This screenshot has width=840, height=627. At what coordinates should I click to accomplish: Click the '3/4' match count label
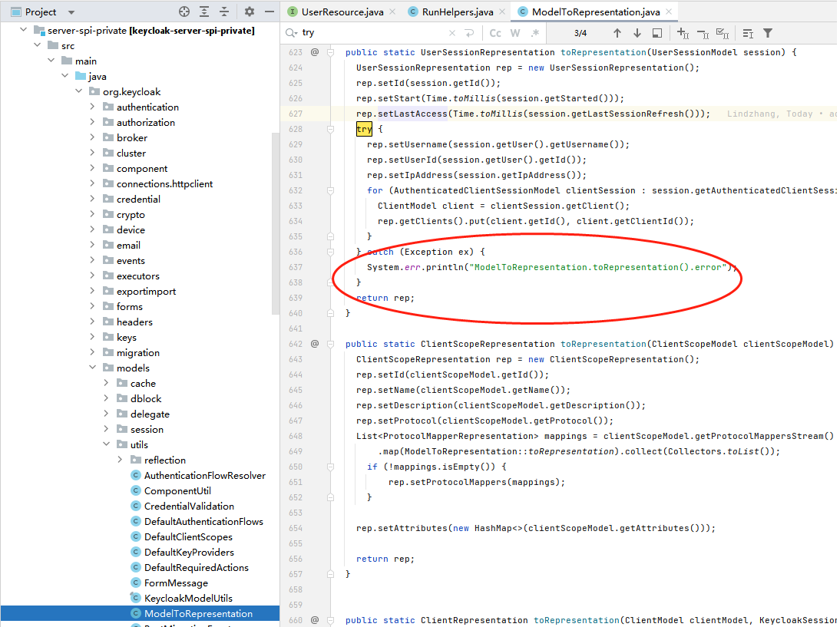580,33
